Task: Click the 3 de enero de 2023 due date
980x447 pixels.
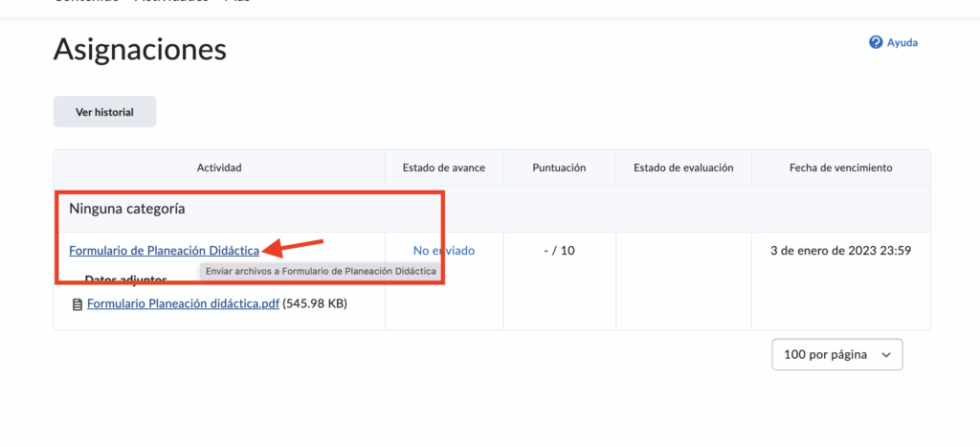Action: (x=840, y=251)
